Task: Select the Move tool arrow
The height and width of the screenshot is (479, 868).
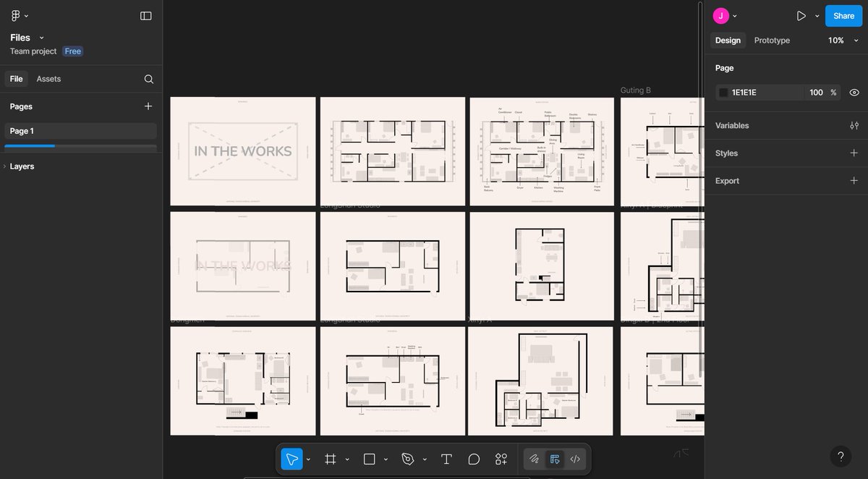Action: pos(292,459)
